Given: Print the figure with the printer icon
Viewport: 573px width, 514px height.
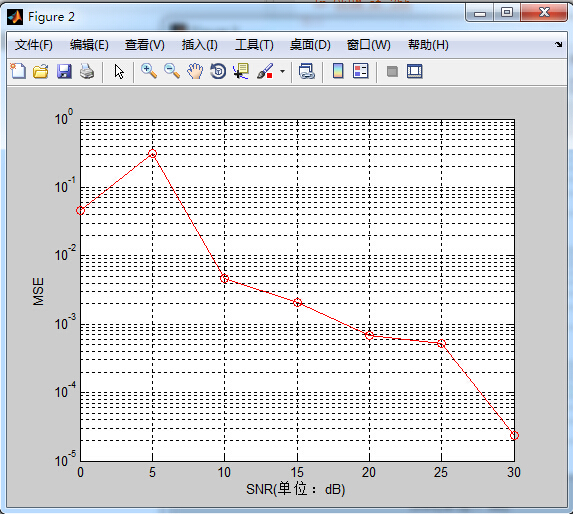Looking at the screenshot, I should (x=87, y=71).
